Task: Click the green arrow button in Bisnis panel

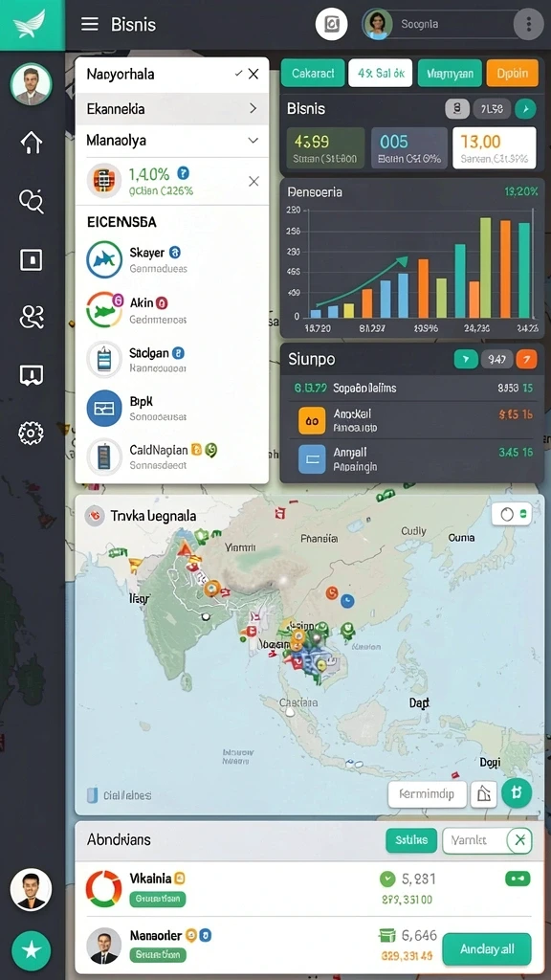Action: 525,109
